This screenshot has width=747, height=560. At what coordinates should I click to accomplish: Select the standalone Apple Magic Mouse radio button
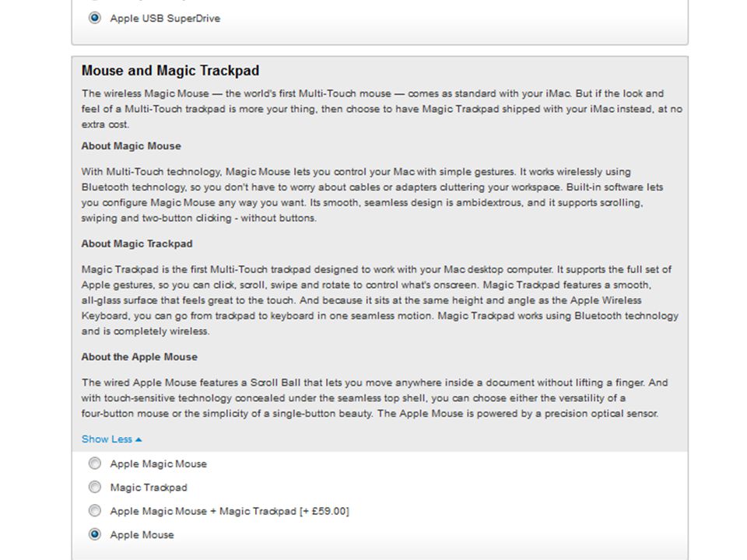pos(95,464)
